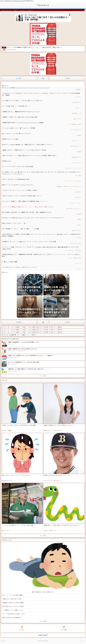This screenshot has width=86, height=644.
Task: Open the highlighted red article link in list
Action: click(28, 207)
